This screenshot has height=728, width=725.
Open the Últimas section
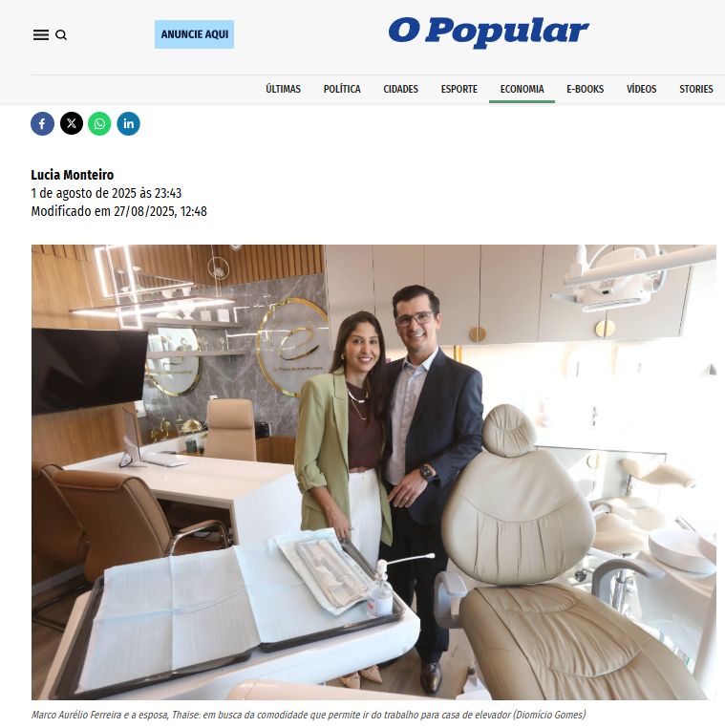pyautogui.click(x=283, y=89)
